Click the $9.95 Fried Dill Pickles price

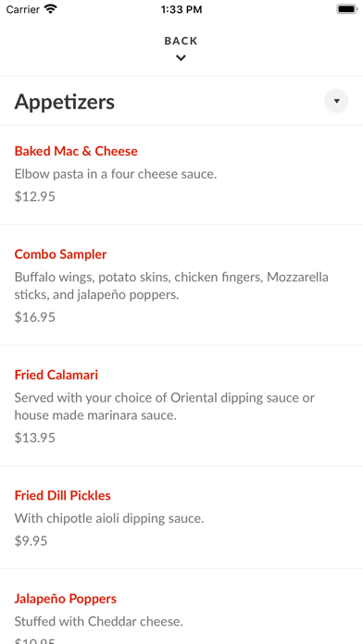(x=31, y=541)
